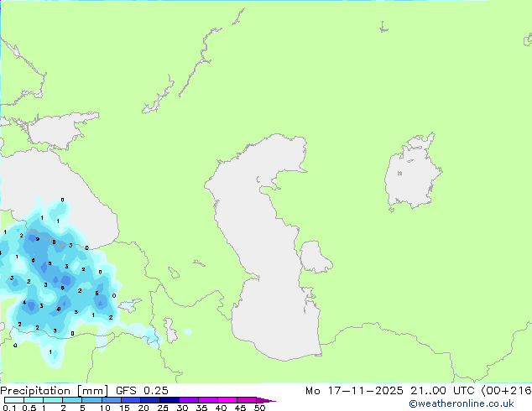Screen dimensions: 532x411
Task: Select the 45–50 mm legend swatch
Action: coord(247,400)
